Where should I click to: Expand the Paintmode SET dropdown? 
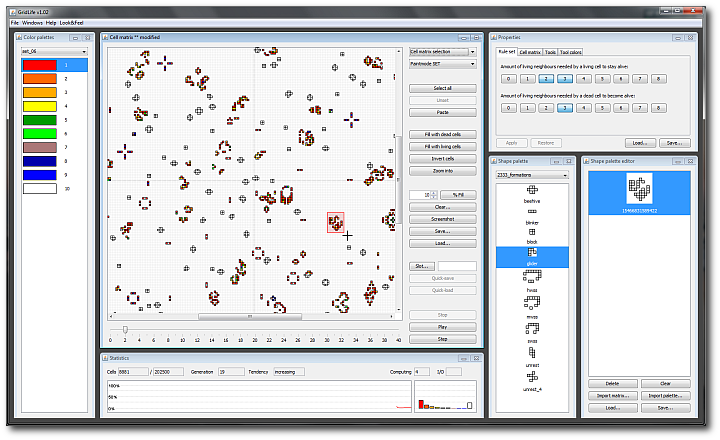click(x=442, y=63)
